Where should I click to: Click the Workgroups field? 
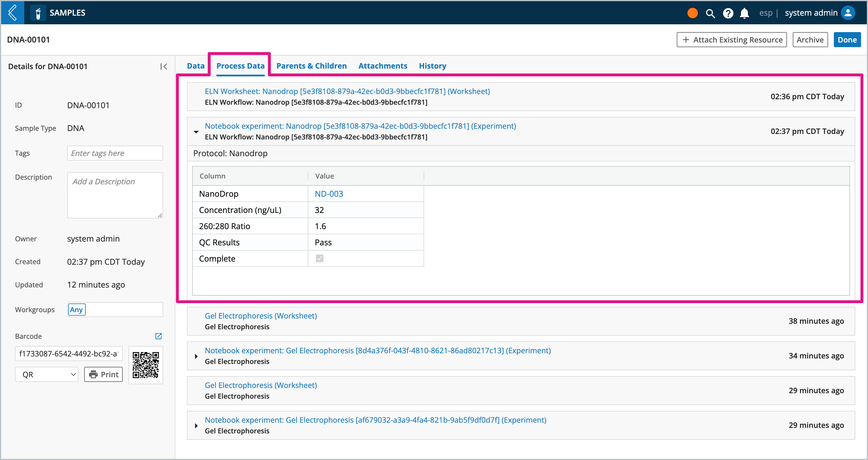pos(115,309)
